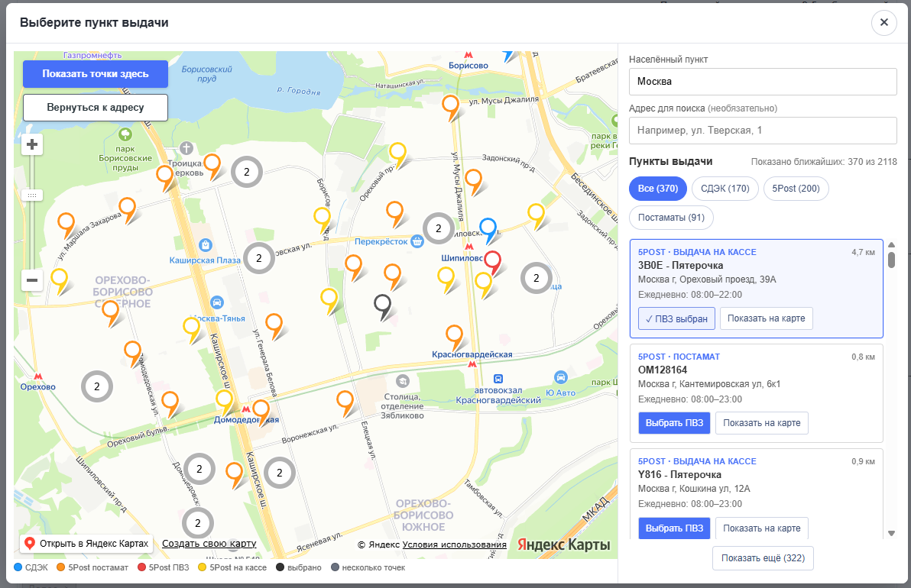911x588 pixels.
Task: Open Условия использования link
Action: tap(454, 545)
